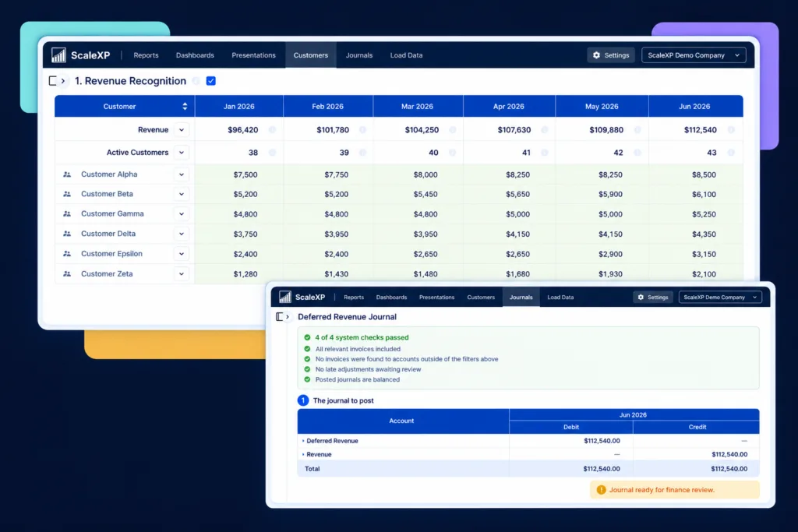Click the info dot next to 43 active customers
This screenshot has width=798, height=532.
pyautogui.click(x=731, y=153)
